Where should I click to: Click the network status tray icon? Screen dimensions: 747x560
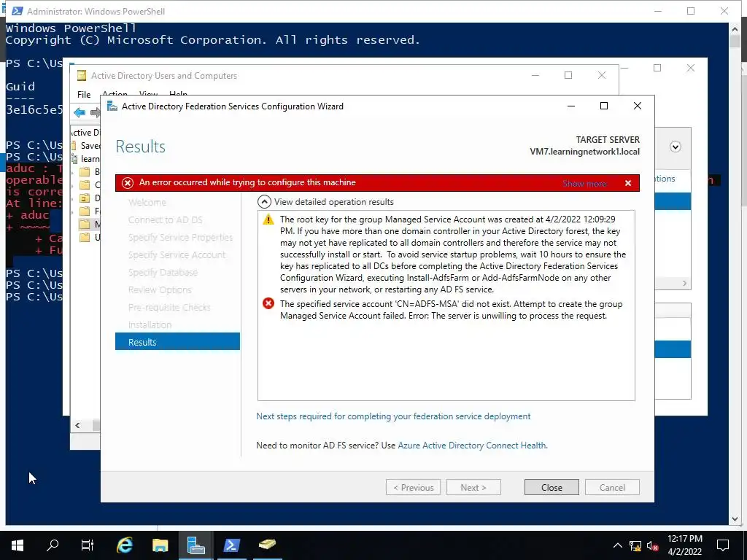coord(635,546)
